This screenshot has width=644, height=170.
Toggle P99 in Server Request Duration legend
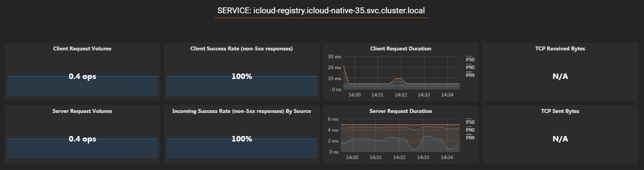point(470,138)
